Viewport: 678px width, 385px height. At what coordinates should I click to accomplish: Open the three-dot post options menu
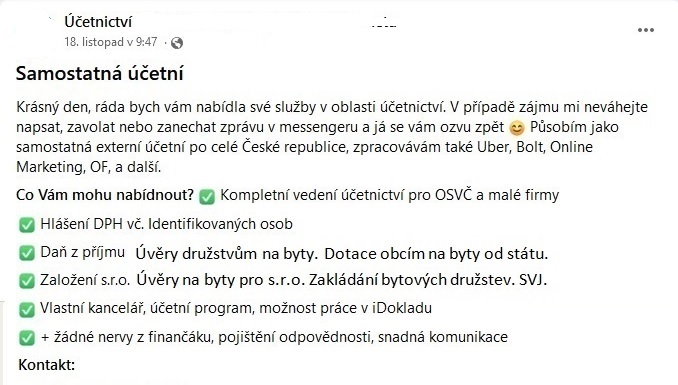(646, 30)
